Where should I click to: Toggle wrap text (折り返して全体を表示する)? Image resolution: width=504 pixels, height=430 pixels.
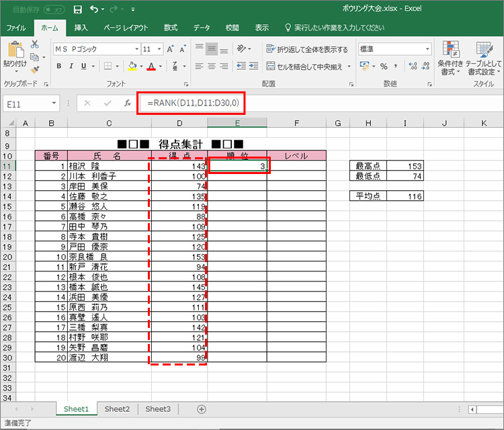click(x=308, y=49)
